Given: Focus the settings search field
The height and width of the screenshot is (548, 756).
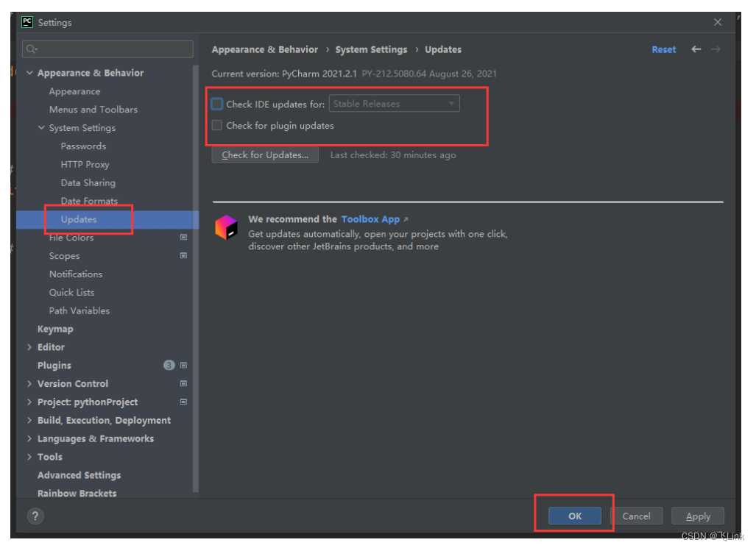Looking at the screenshot, I should pos(107,49).
